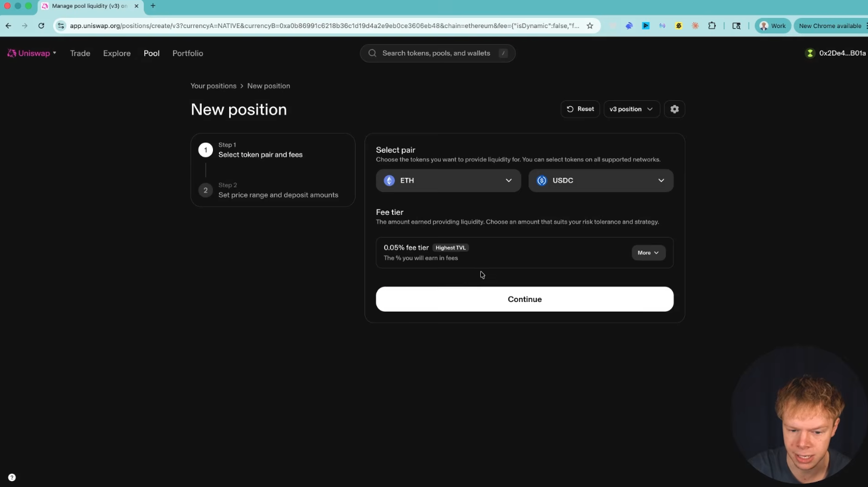Open the Explore tab

pos(117,53)
